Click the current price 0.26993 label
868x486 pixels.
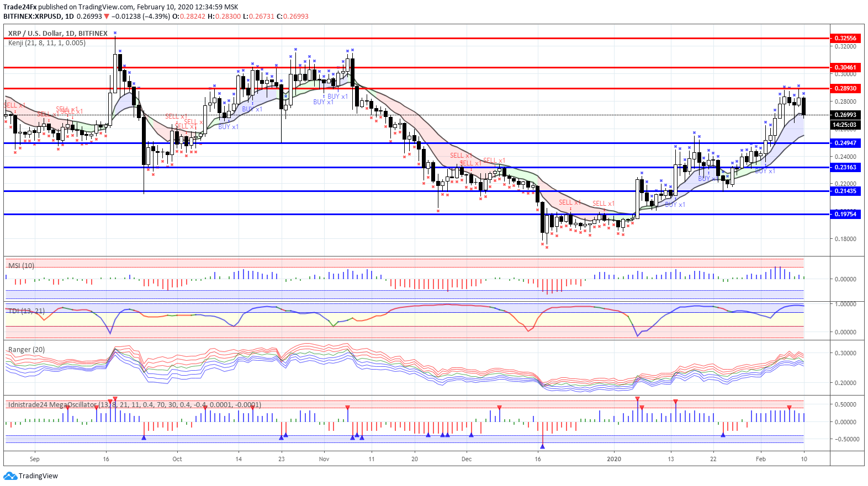[x=845, y=115]
